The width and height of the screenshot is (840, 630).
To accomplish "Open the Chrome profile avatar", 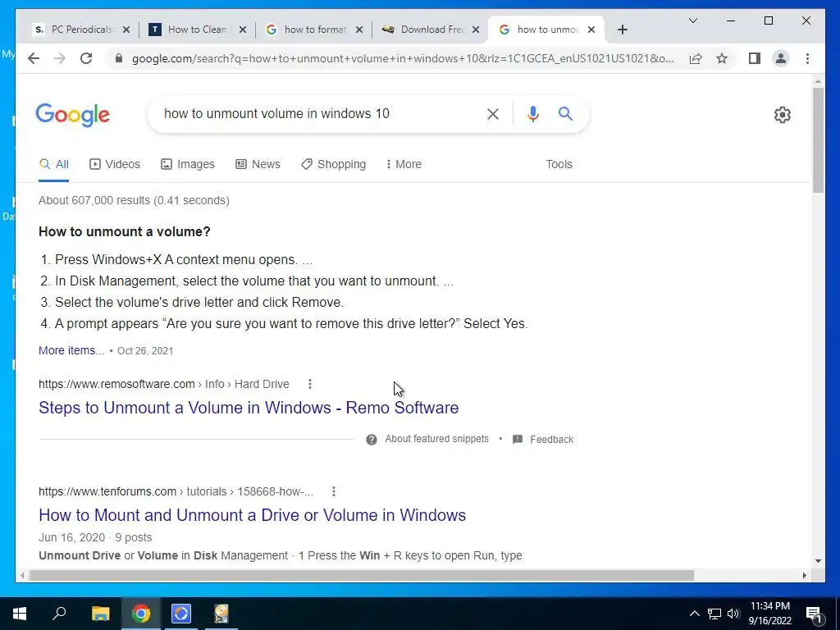I will coord(781,58).
